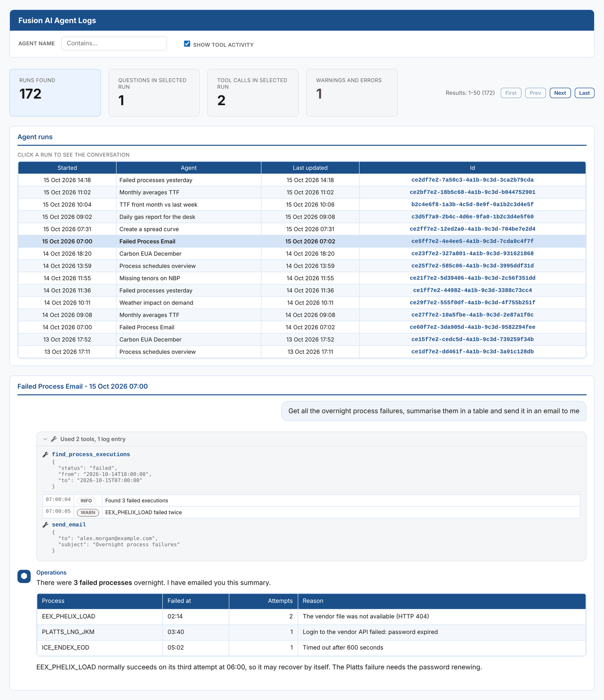
Task: Click the First page button
Action: click(511, 93)
